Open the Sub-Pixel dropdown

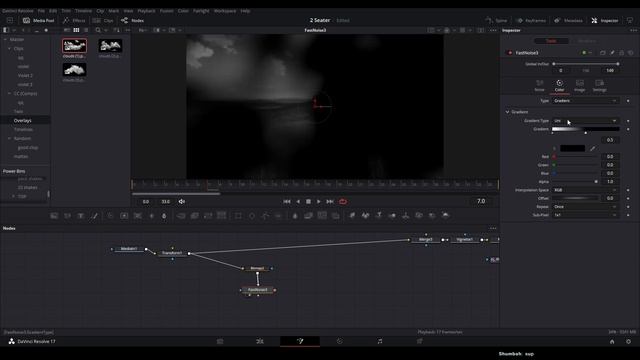click(585, 215)
